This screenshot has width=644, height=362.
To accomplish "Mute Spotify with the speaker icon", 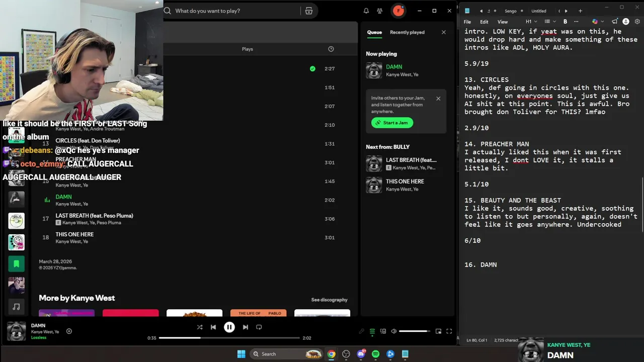I will tap(393, 331).
